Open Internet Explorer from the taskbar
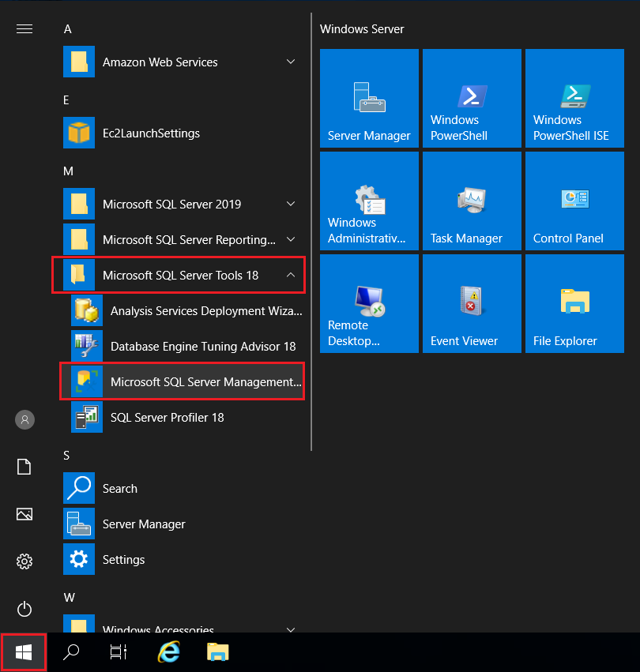640x672 pixels. click(168, 652)
